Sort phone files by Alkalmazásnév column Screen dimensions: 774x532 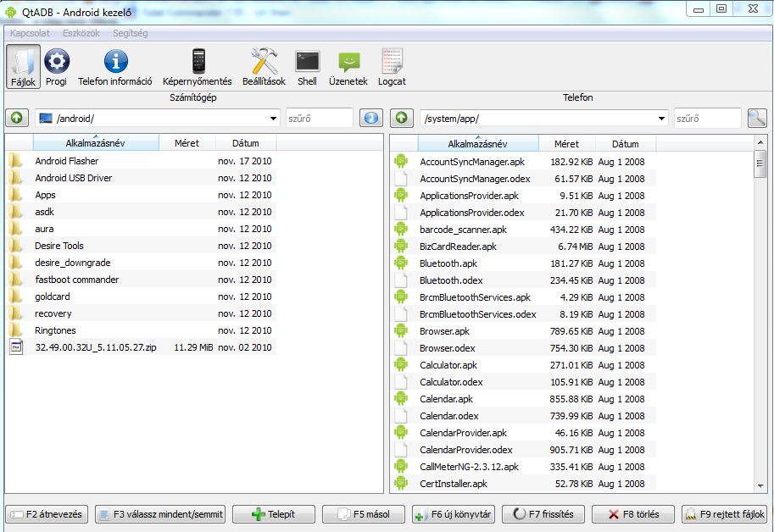[478, 144]
